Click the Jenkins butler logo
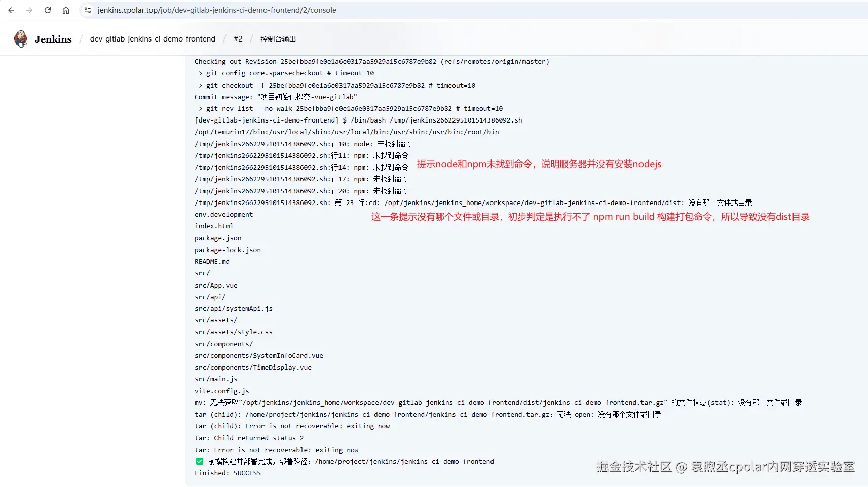This screenshot has width=868, height=487. coord(21,39)
